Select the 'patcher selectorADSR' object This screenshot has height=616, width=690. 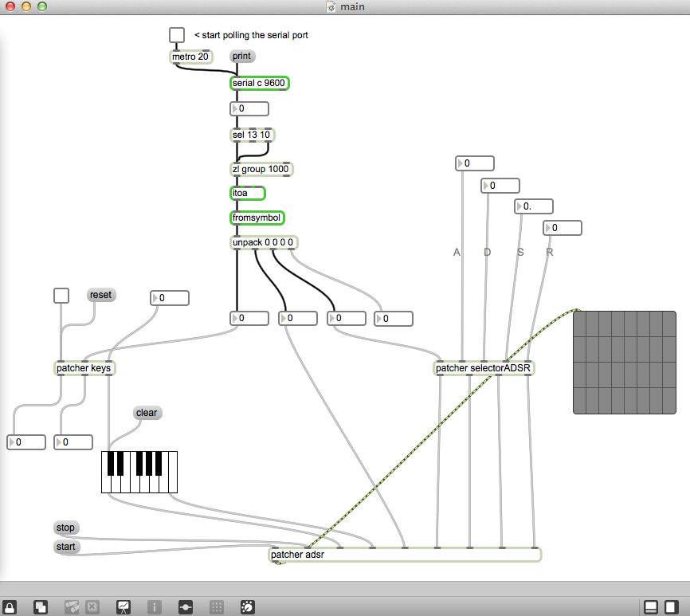tap(484, 368)
